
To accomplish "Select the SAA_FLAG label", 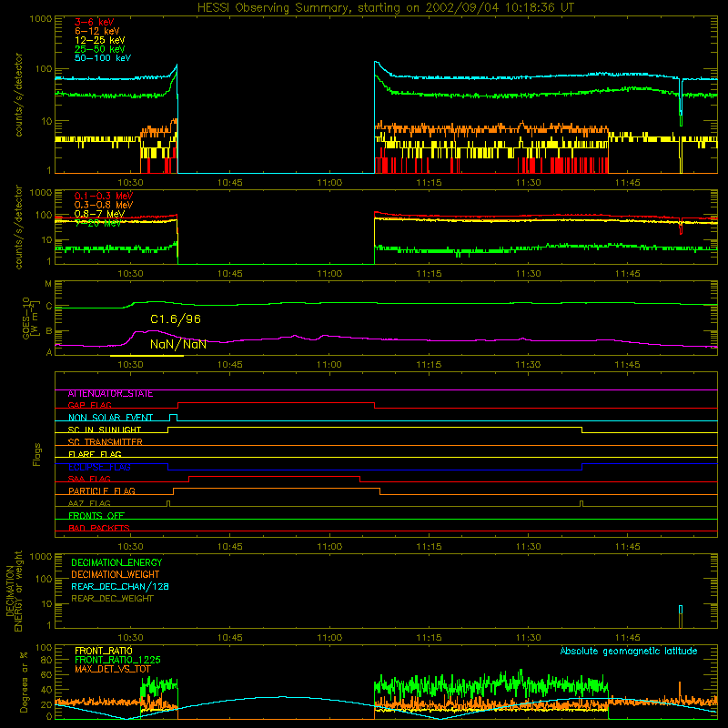I will 89,479.
